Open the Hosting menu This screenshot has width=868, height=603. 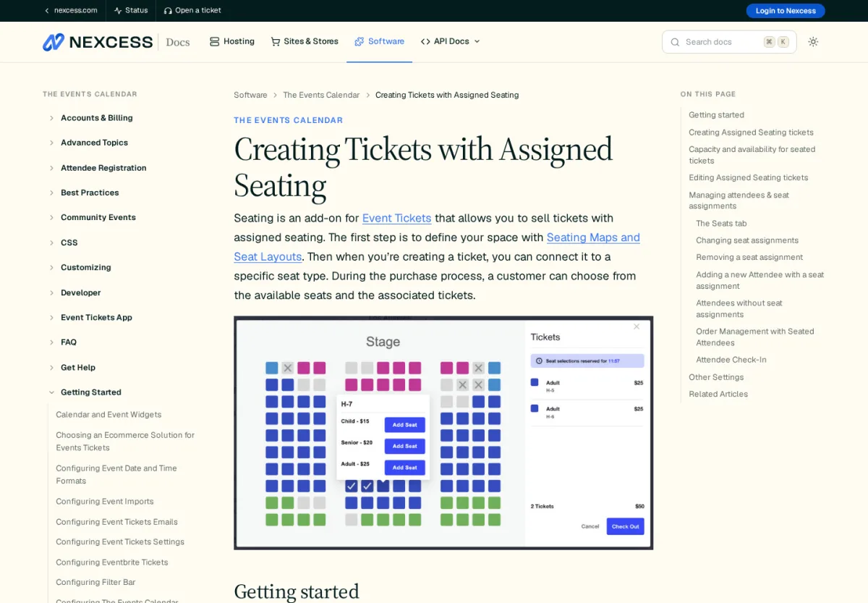coord(232,42)
